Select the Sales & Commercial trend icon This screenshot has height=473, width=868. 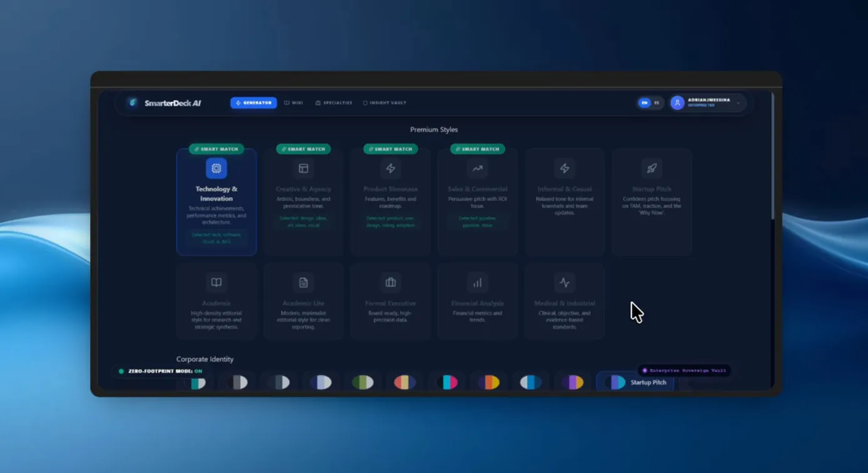click(478, 168)
